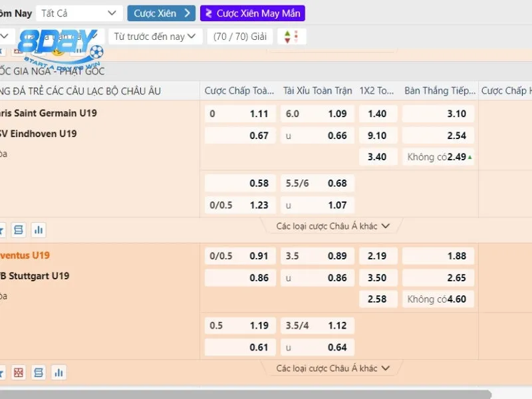
Task: Open match details icon under Stuttgart U19 match
Action: 39,372
